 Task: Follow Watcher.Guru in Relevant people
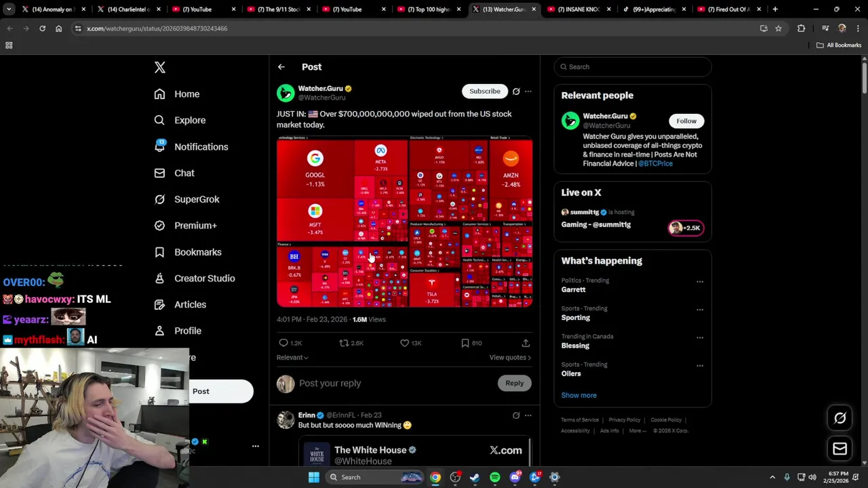coord(686,121)
